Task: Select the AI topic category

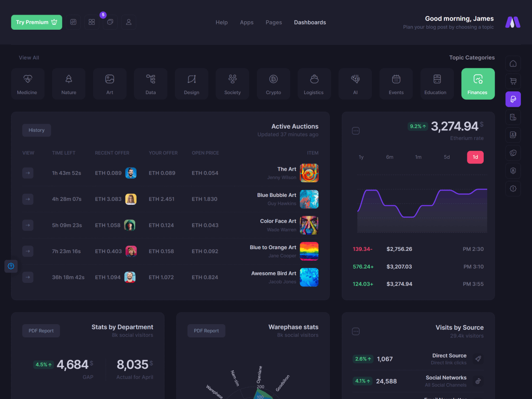Action: point(355,84)
